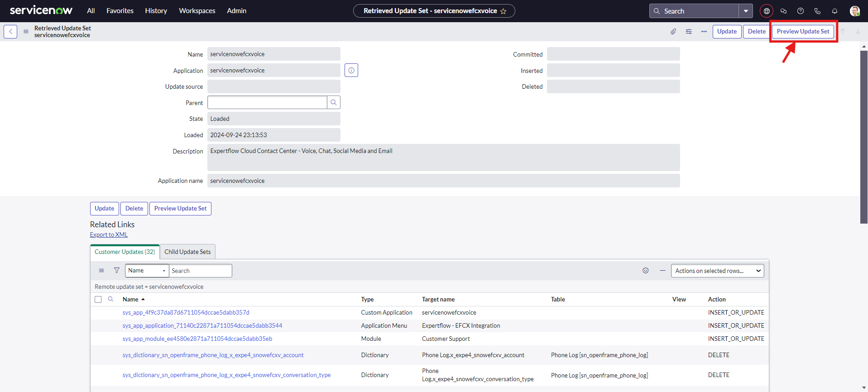Image resolution: width=868 pixels, height=392 pixels.
Task: Click the Parent field lookup magnifier
Action: (334, 103)
